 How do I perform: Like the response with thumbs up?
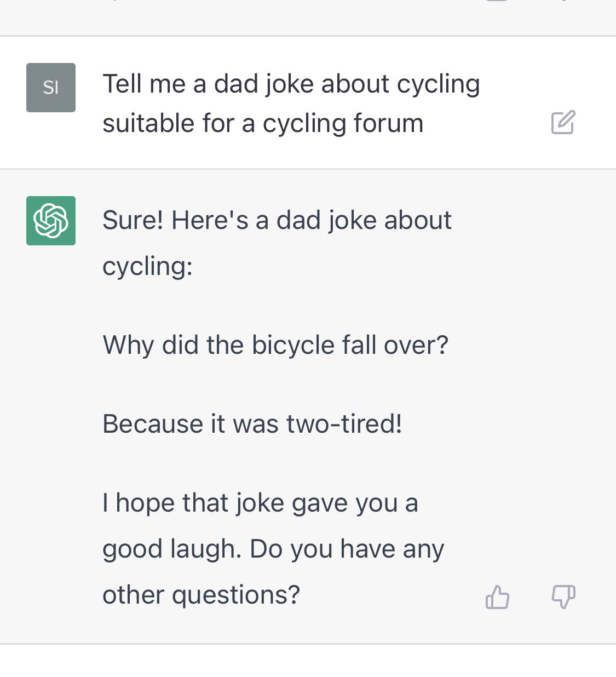pyautogui.click(x=497, y=596)
